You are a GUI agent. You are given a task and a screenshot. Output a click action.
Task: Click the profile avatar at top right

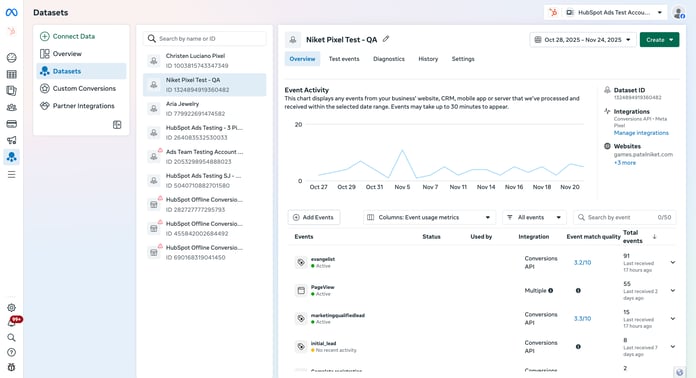pyautogui.click(x=678, y=12)
